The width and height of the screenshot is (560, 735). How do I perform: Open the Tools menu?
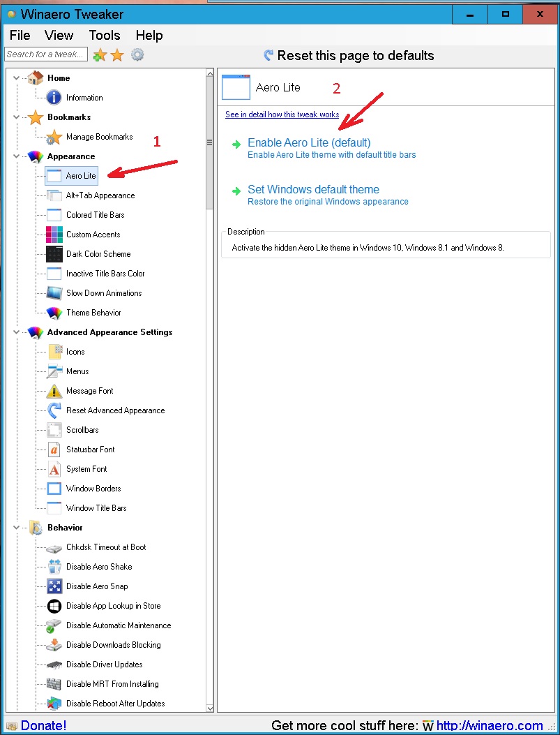105,35
